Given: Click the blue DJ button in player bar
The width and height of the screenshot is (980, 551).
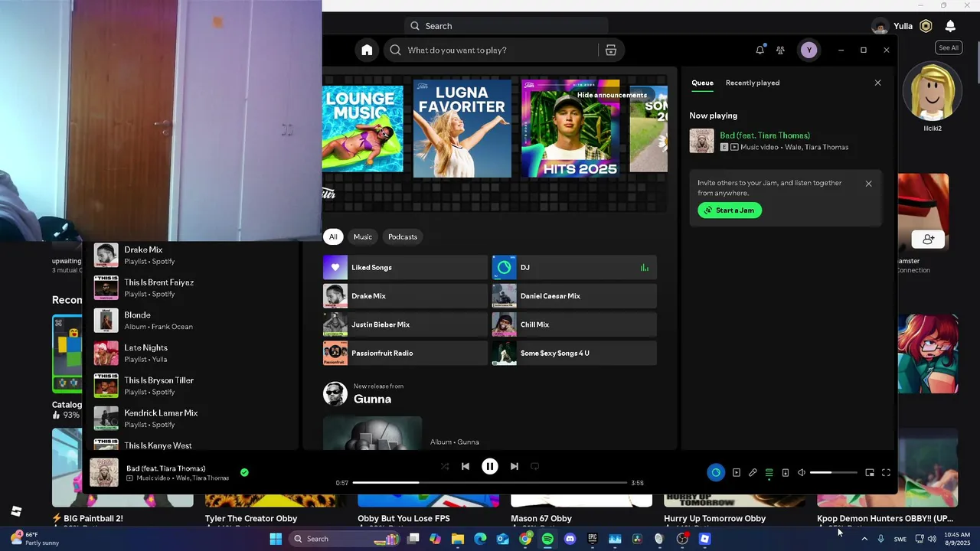Looking at the screenshot, I should click(x=716, y=472).
